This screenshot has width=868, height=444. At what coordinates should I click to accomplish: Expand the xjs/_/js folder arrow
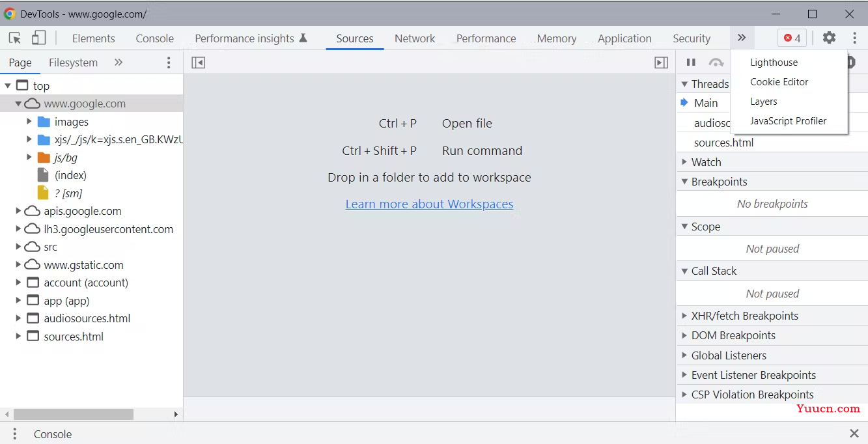(29, 139)
